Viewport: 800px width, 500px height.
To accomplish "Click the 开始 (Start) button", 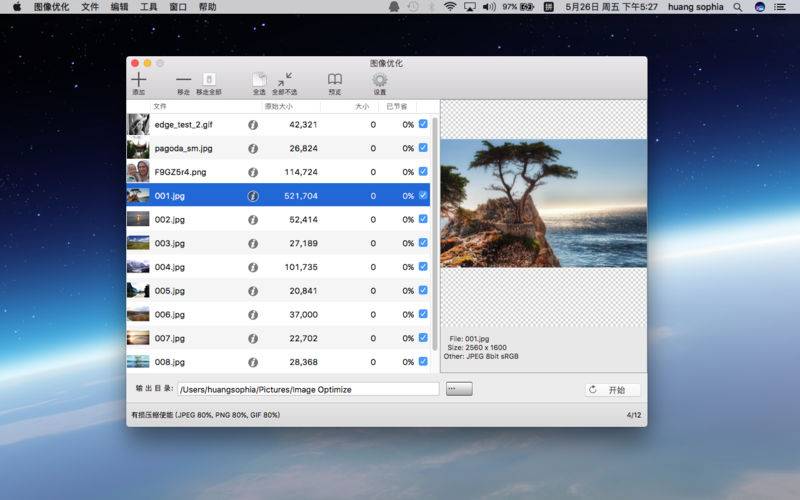I will (612, 390).
